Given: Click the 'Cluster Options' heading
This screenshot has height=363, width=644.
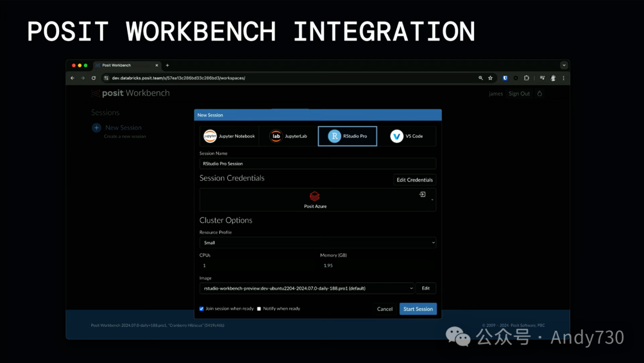Looking at the screenshot, I should (x=226, y=220).
